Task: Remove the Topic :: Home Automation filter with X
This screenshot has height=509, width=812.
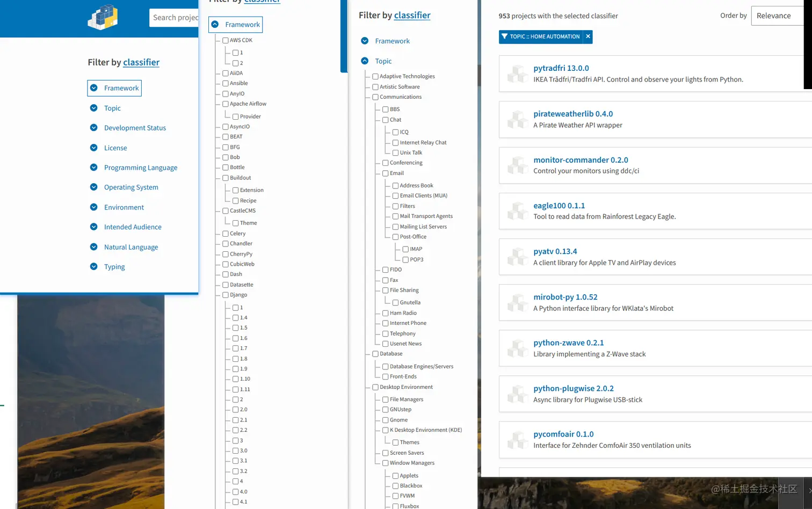Action: pos(588,37)
